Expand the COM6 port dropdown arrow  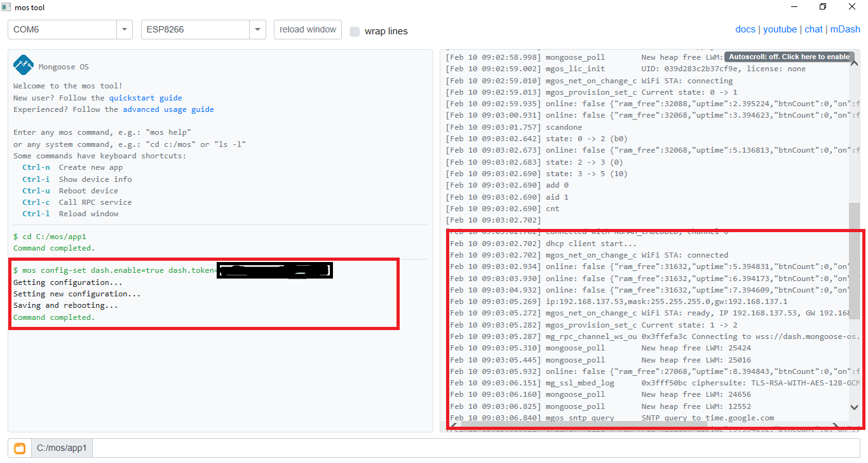click(x=125, y=29)
